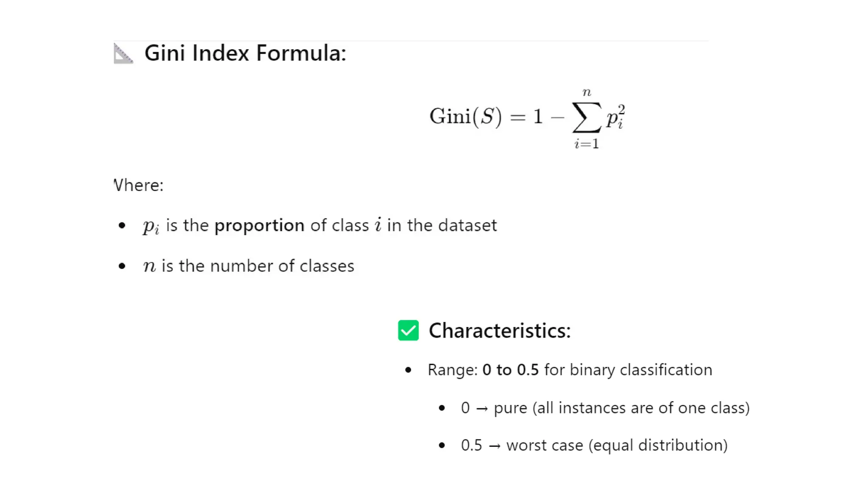Click the arrow after 0.5 in the last line
This screenshot has width=868, height=488.
click(494, 446)
